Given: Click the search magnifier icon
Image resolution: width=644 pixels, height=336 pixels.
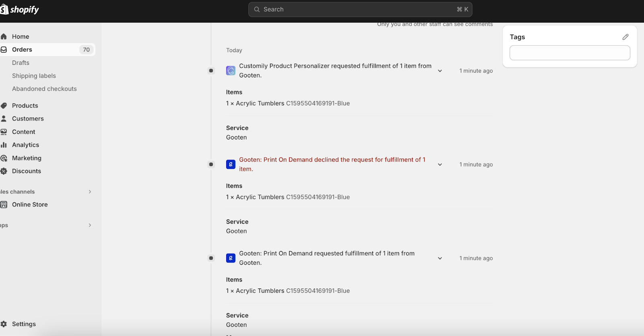Looking at the screenshot, I should (257, 9).
